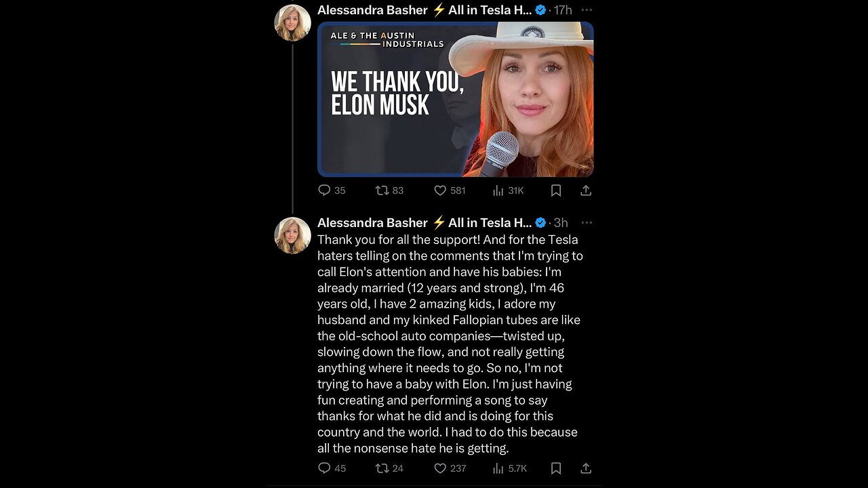
Task: Like the second post with 237 likes
Action: pos(441,468)
